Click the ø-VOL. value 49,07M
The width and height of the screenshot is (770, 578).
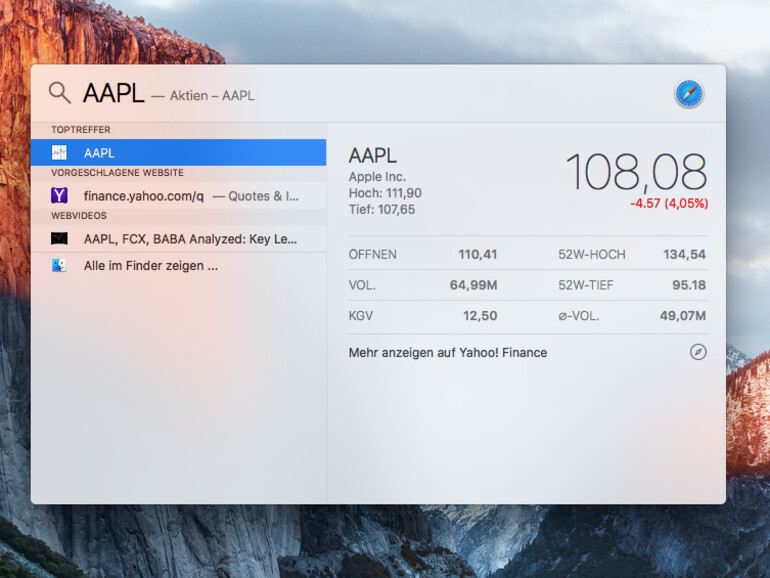683,316
